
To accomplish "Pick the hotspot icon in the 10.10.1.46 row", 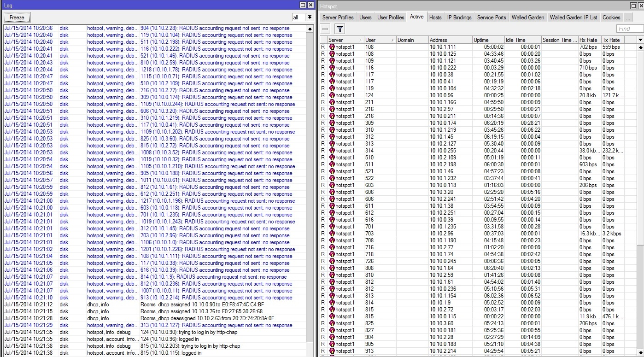I will pos(332,171).
